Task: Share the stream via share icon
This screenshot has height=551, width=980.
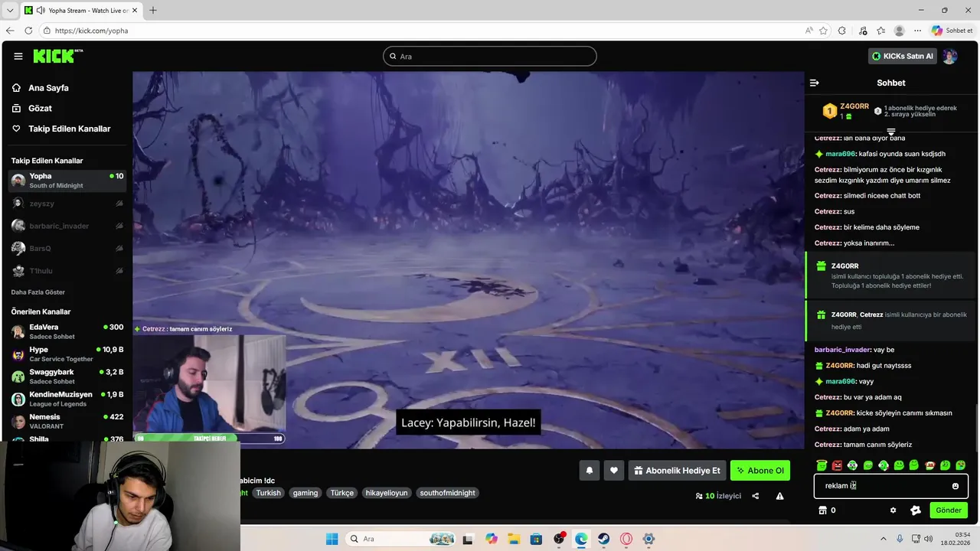Action: click(756, 496)
